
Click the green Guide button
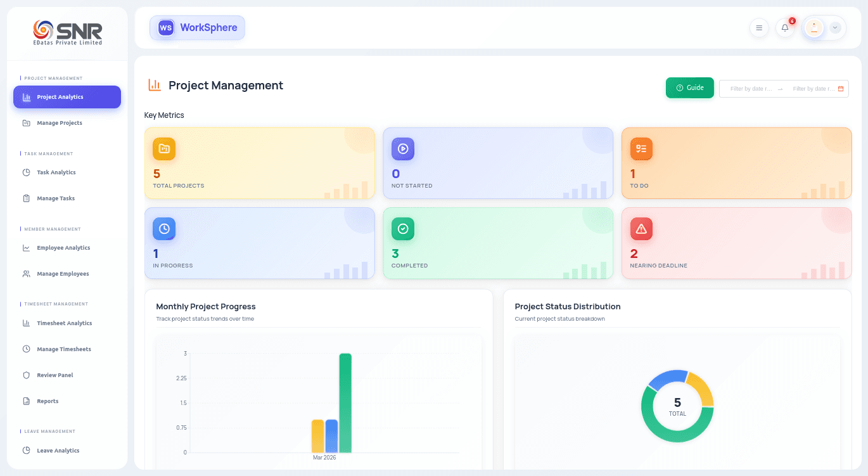[689, 87]
